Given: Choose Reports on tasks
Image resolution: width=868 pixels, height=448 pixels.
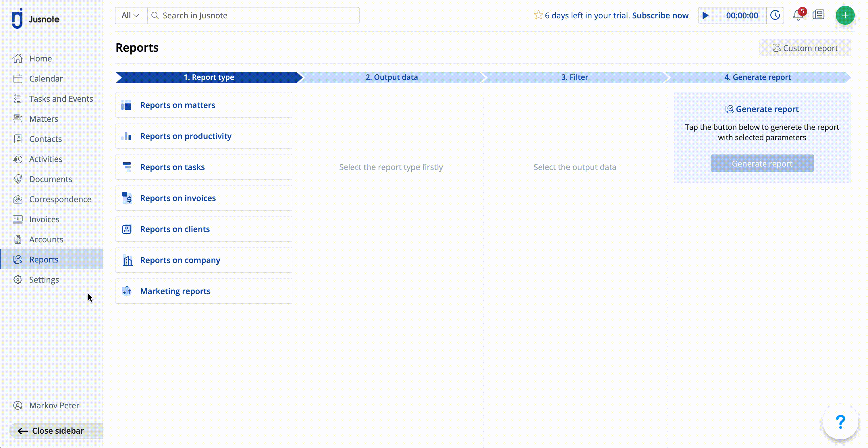Looking at the screenshot, I should pos(204,167).
